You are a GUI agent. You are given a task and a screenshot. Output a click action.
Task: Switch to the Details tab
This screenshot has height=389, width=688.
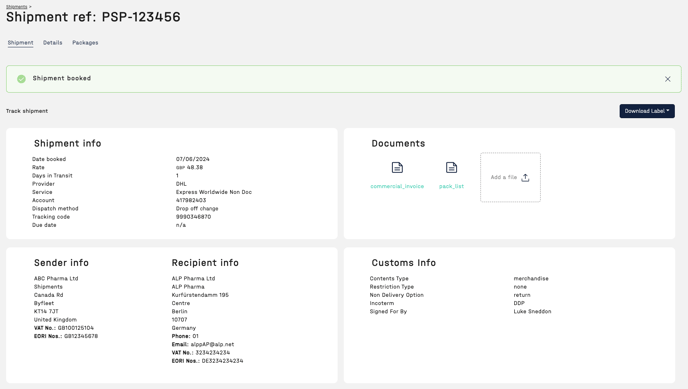pos(53,43)
